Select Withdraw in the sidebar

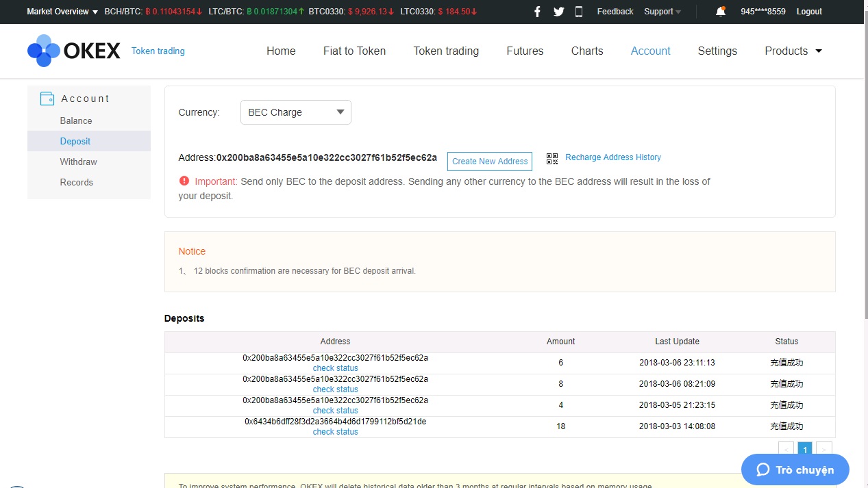click(78, 162)
